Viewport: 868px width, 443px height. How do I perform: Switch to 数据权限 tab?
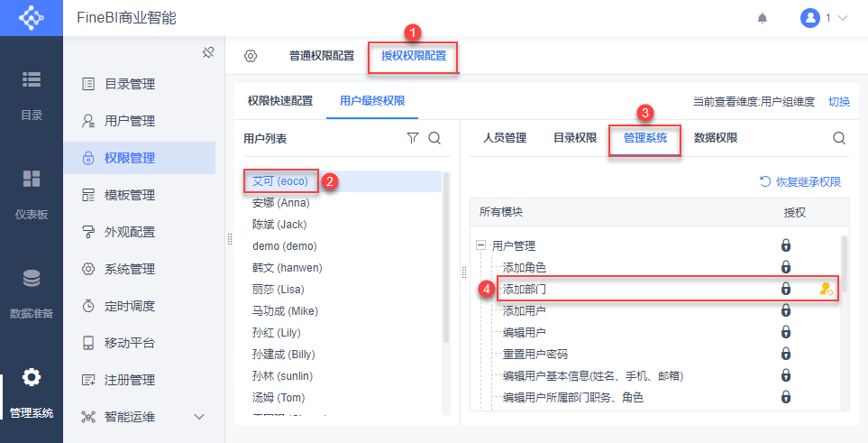click(x=715, y=138)
